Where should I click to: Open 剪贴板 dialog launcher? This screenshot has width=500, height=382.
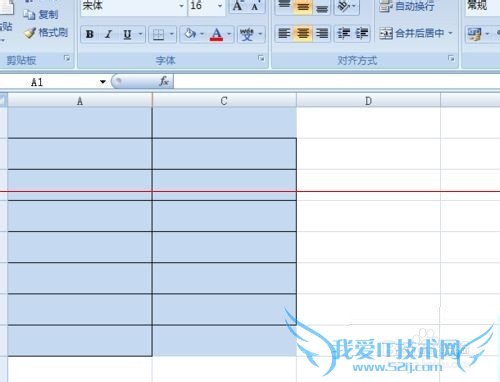[67, 58]
